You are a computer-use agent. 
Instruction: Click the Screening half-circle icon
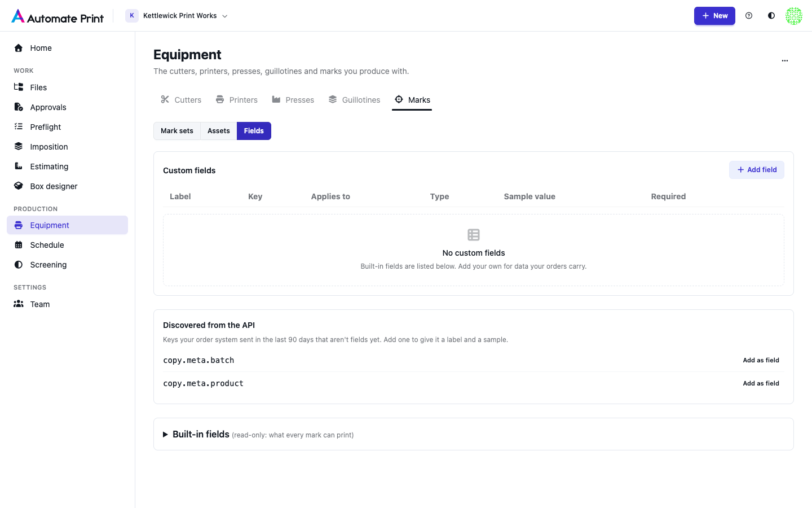click(x=19, y=265)
